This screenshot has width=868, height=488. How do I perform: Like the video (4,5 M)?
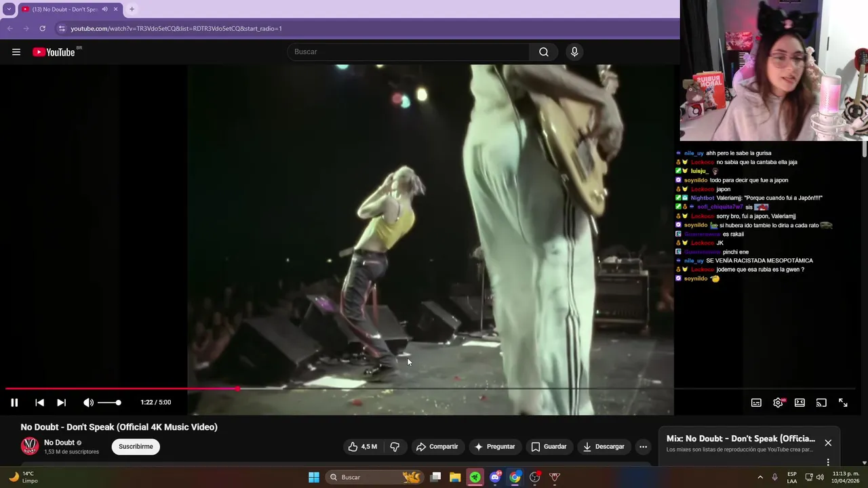(x=363, y=447)
